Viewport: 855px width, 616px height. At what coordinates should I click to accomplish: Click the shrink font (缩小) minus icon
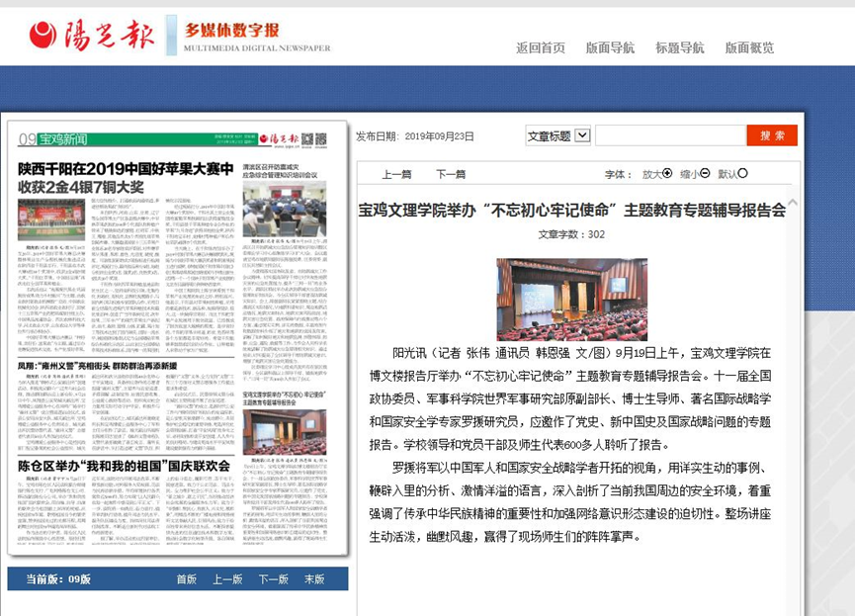705,173
